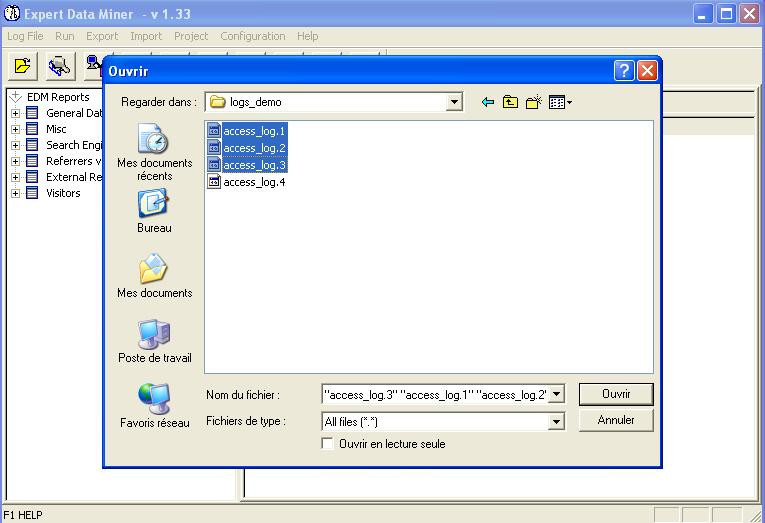Click the General Data report icon
This screenshot has width=765, height=523.
pyautogui.click(x=32, y=113)
